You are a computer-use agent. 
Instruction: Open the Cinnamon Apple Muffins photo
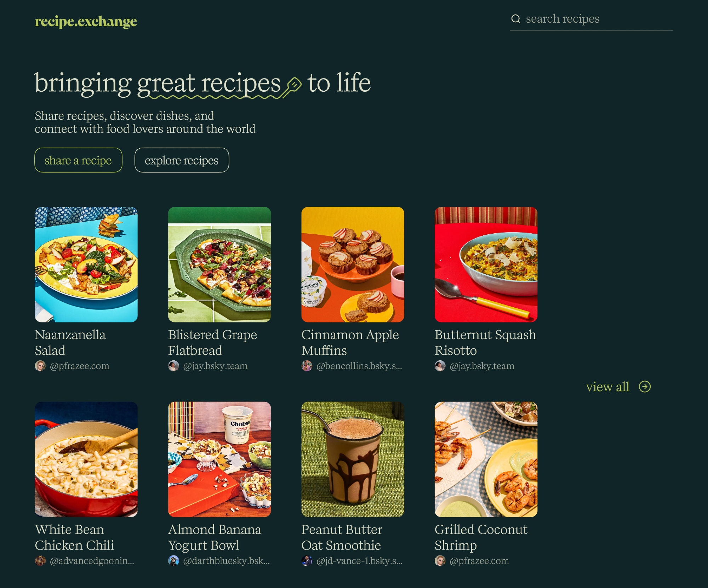(x=353, y=264)
